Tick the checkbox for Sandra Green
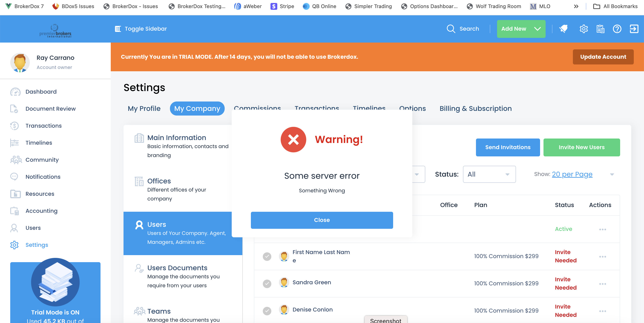The height and width of the screenshot is (323, 644). 267,284
